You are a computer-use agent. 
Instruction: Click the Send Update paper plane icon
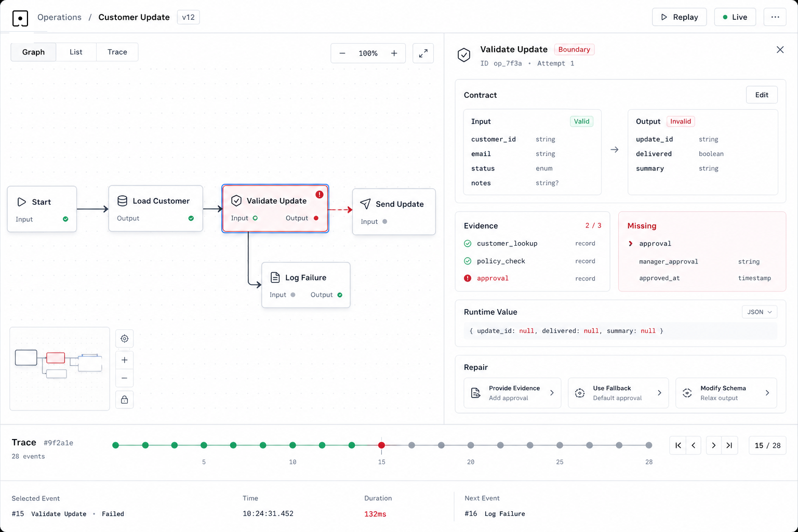[366, 204]
